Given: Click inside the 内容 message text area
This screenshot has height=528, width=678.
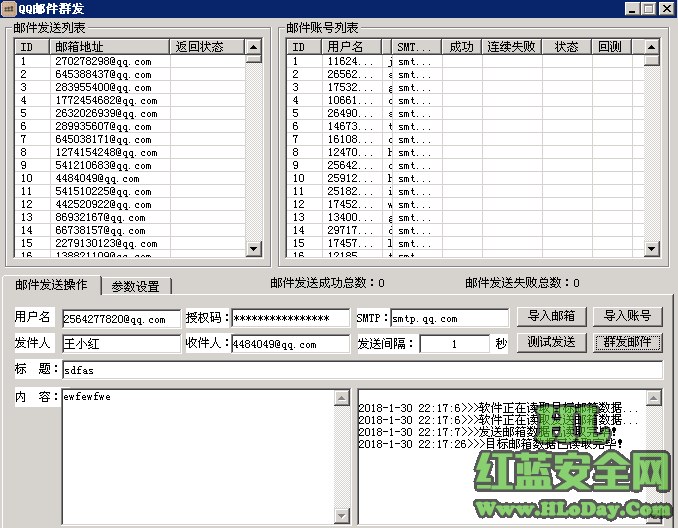Looking at the screenshot, I should click(x=199, y=456).
